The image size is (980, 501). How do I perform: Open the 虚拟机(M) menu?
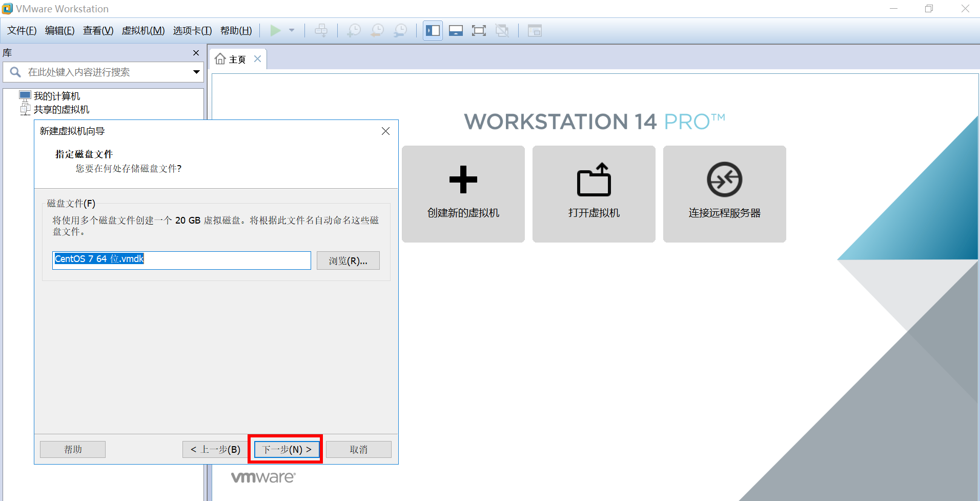(144, 31)
